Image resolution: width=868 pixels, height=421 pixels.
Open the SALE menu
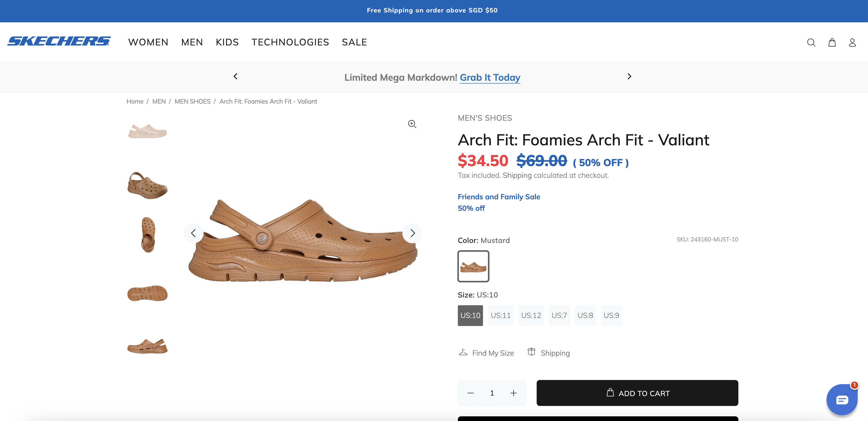[354, 42]
